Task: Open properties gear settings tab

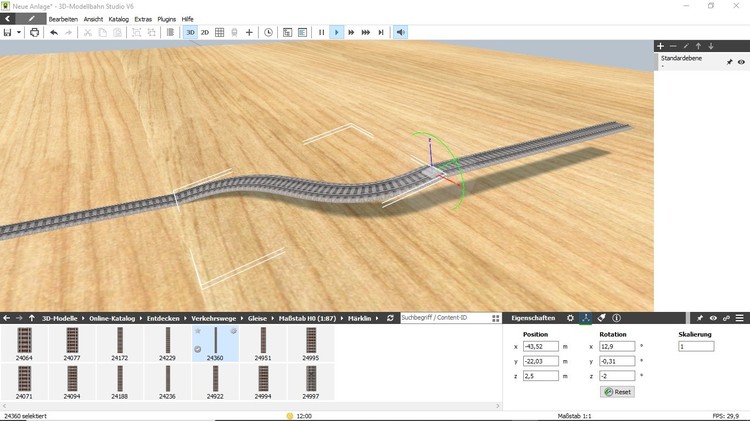Action: 571,318
